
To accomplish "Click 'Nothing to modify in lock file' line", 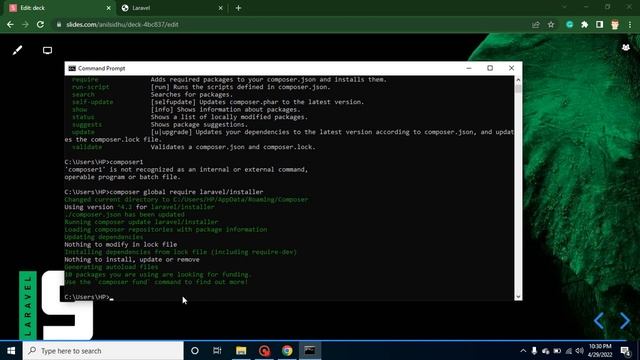I will tap(121, 244).
